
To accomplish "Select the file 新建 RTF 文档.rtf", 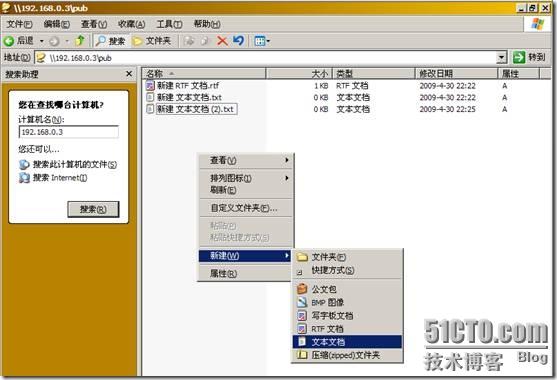I will 188,86.
